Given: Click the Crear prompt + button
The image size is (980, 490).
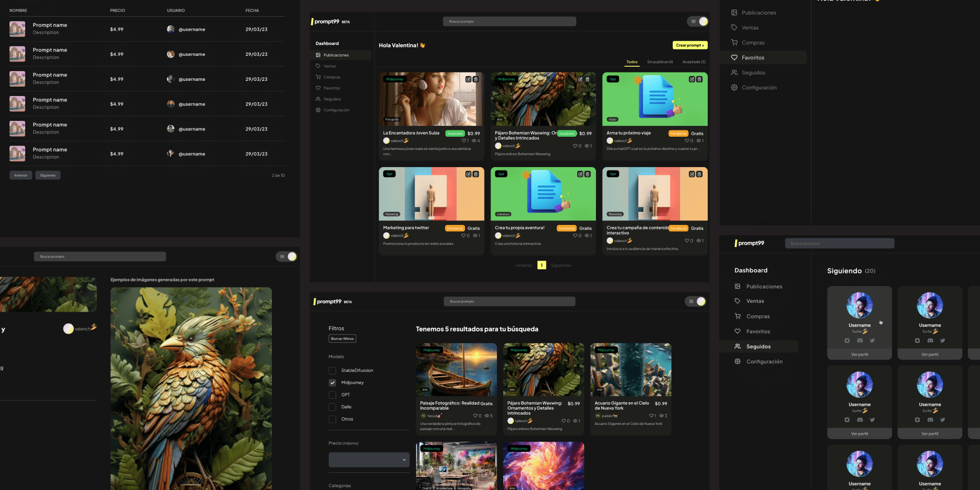Looking at the screenshot, I should (x=690, y=45).
